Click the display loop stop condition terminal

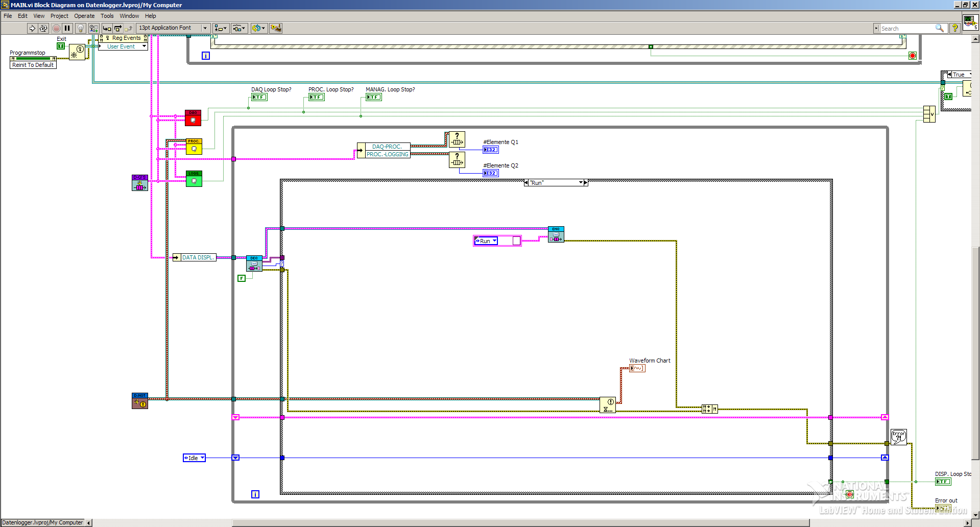click(x=850, y=494)
